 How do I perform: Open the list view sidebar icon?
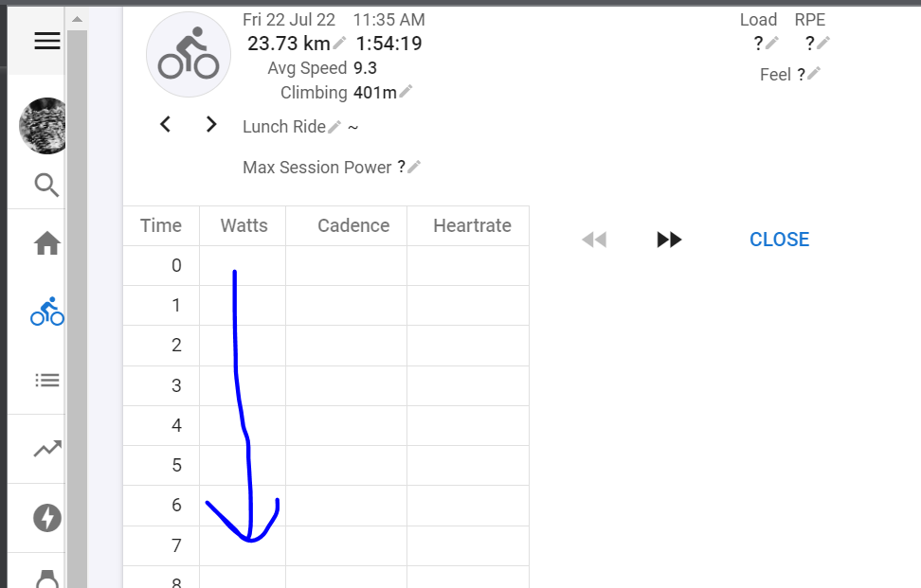[47, 381]
